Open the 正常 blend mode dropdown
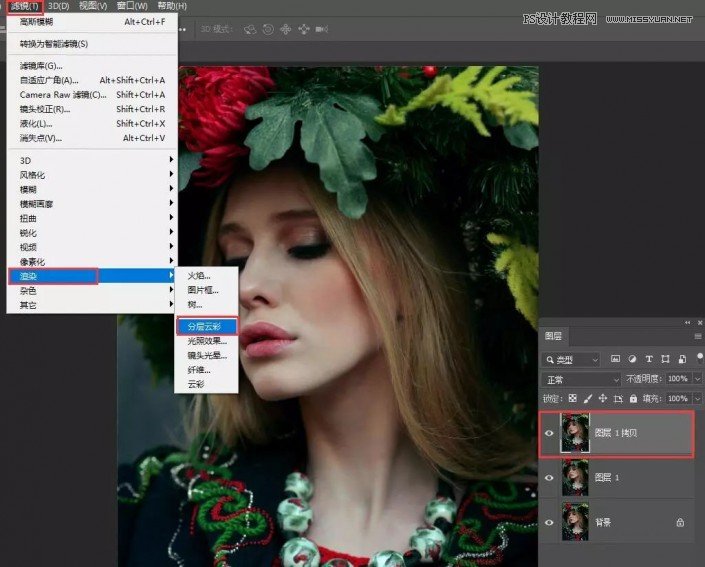 tap(581, 379)
